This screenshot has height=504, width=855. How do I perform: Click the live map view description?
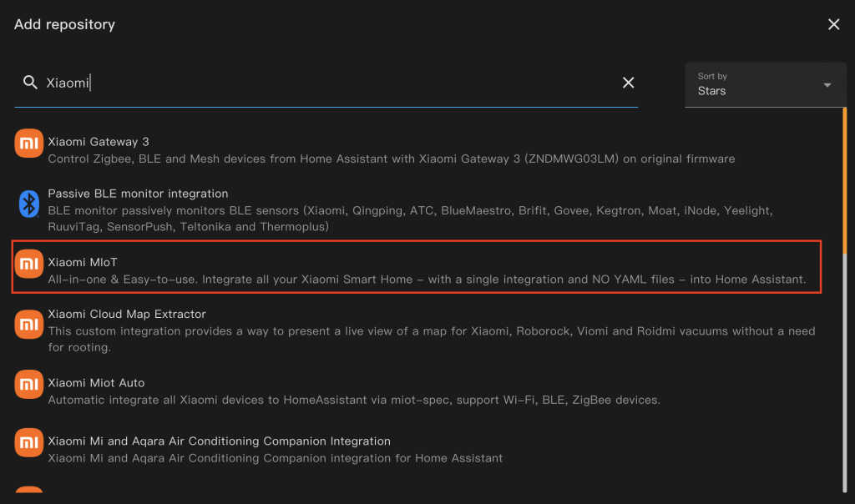click(x=432, y=339)
